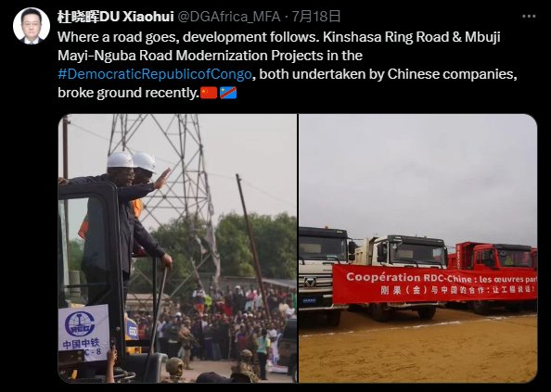Click the red Coopération RDC-Chine banner

pyautogui.click(x=435, y=284)
